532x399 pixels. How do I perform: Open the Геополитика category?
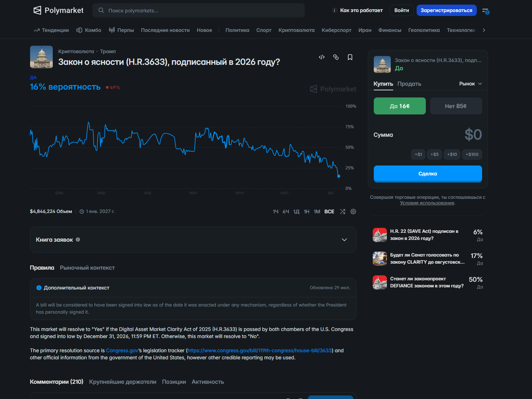click(424, 30)
